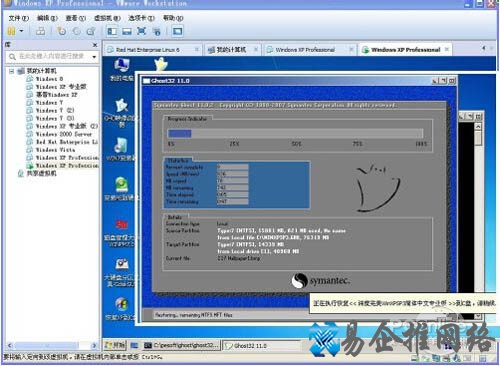Click the library horizontal scrollbar right arrow
500x366 pixels.
tap(94, 345)
